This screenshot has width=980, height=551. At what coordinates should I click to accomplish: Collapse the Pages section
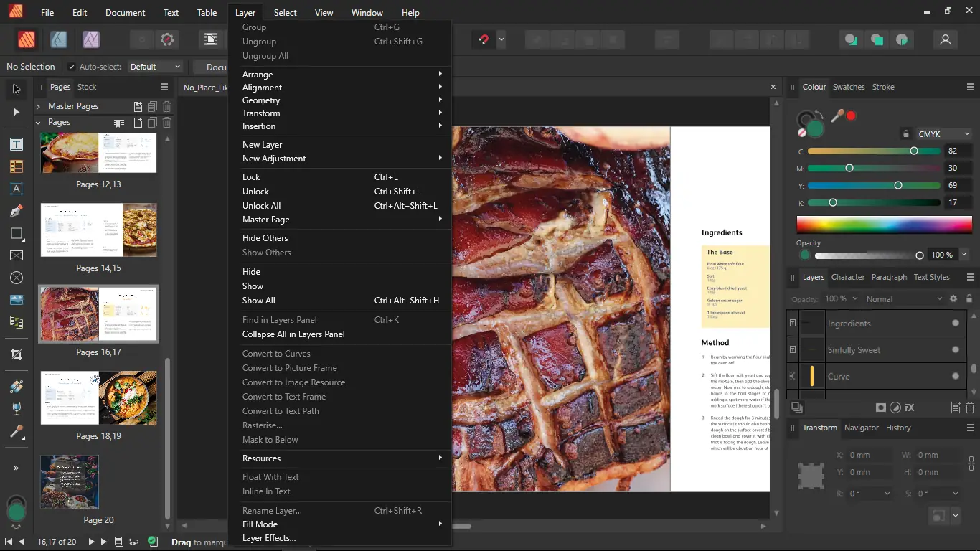[x=38, y=123]
